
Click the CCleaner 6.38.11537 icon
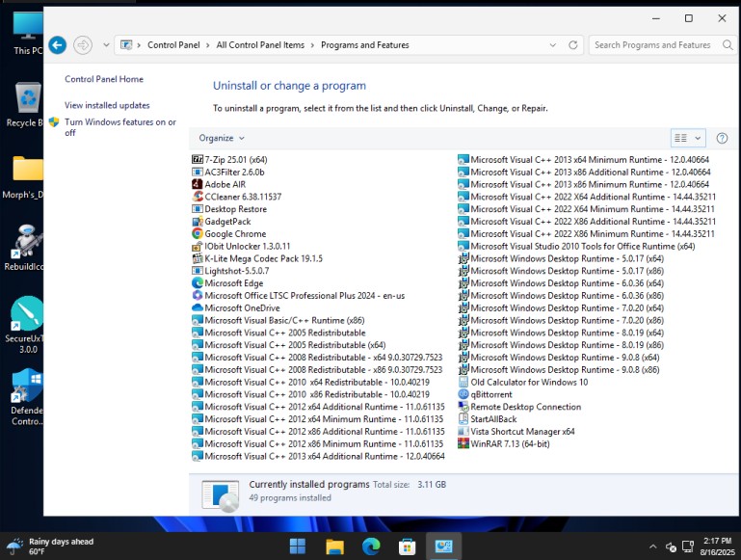pyautogui.click(x=198, y=197)
